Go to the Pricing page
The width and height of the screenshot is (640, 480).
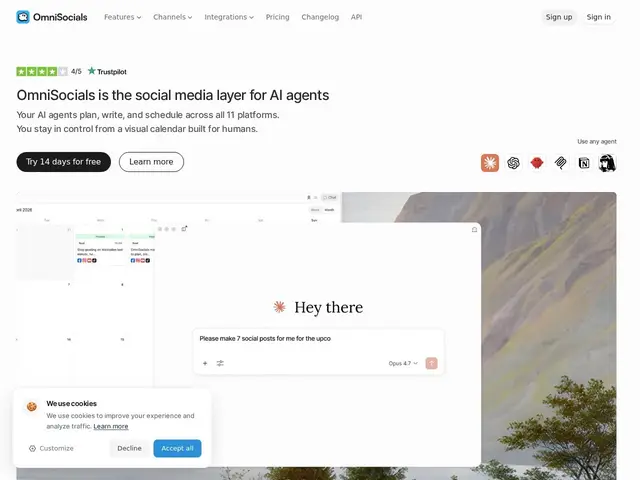pyautogui.click(x=278, y=17)
